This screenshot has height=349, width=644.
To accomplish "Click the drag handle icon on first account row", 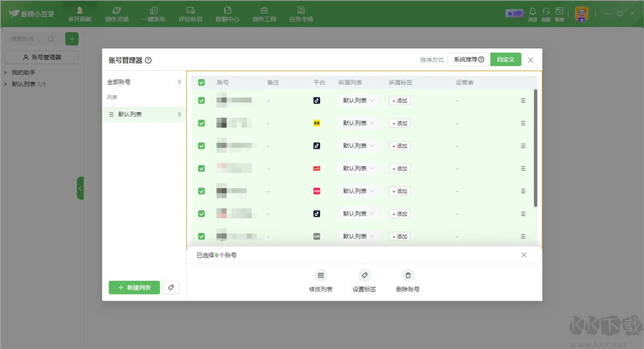I will 523,100.
